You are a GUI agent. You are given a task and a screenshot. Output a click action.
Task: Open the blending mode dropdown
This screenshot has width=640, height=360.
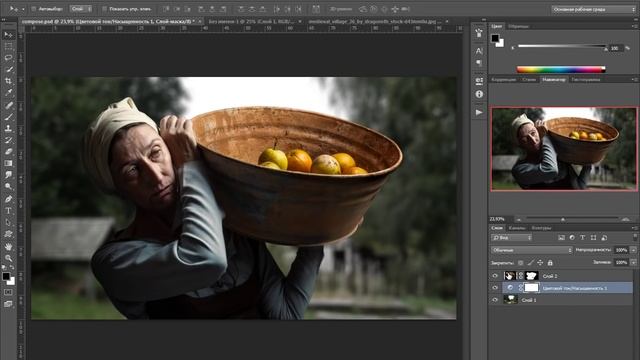pos(531,250)
